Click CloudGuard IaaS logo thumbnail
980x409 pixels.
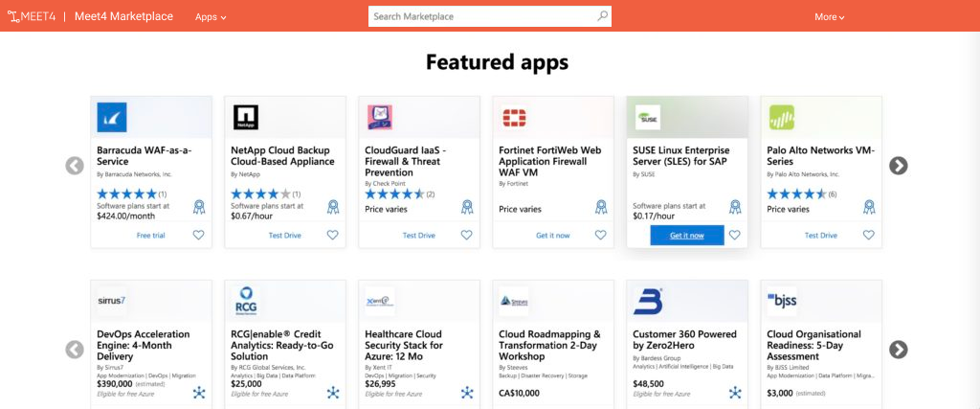point(379,117)
